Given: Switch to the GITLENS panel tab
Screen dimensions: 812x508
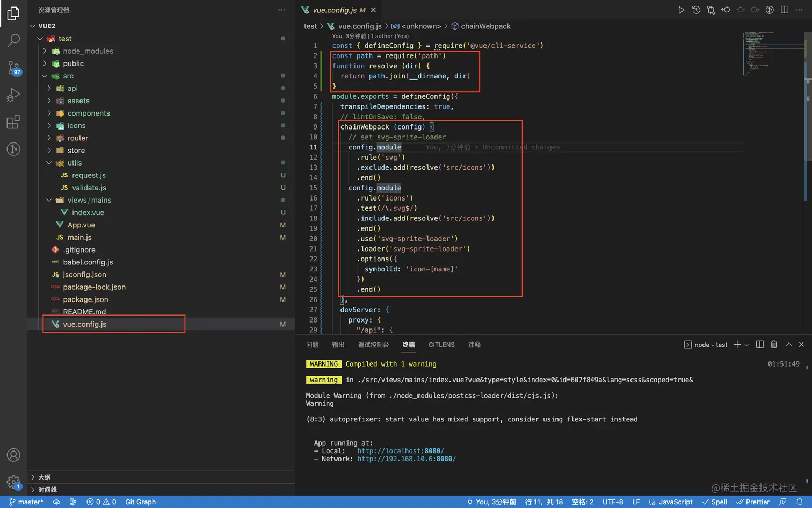Looking at the screenshot, I should (441, 345).
